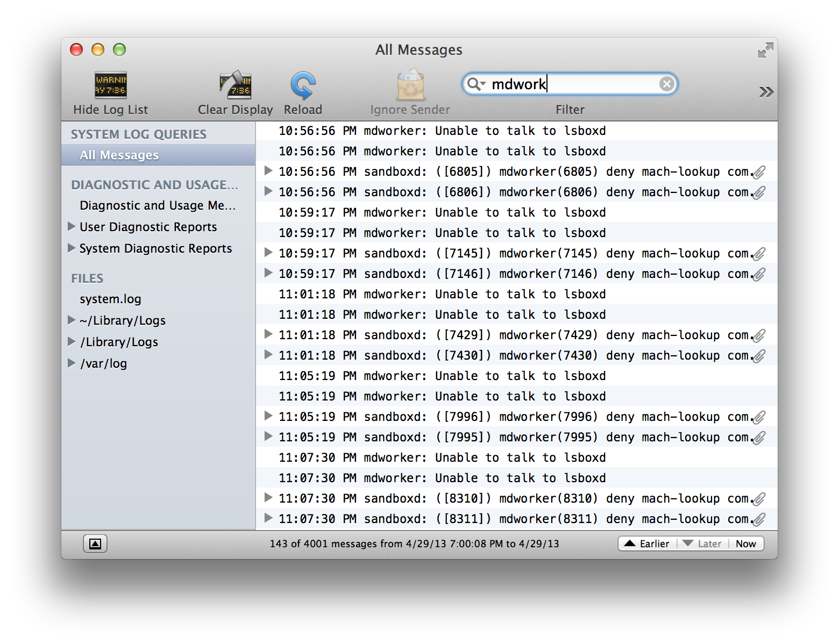This screenshot has height=644, width=839.
Task: Click the Clear Display toolbar icon
Action: pyautogui.click(x=236, y=85)
